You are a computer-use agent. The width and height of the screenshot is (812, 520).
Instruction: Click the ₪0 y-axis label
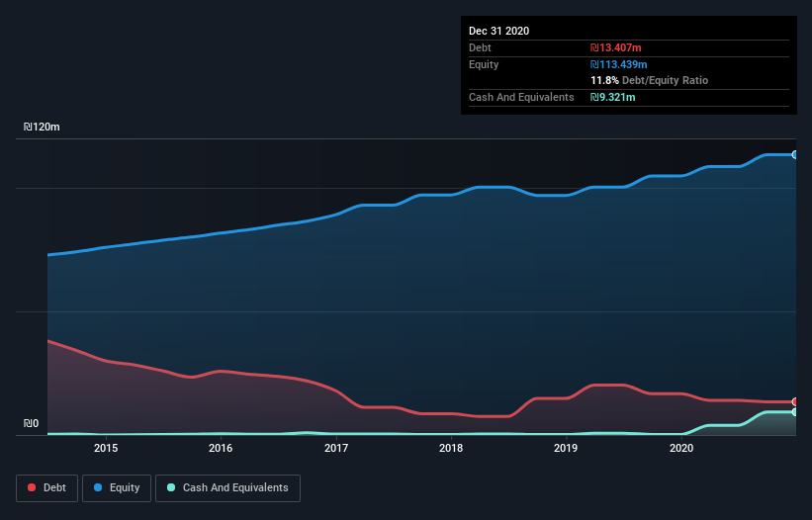[31, 423]
